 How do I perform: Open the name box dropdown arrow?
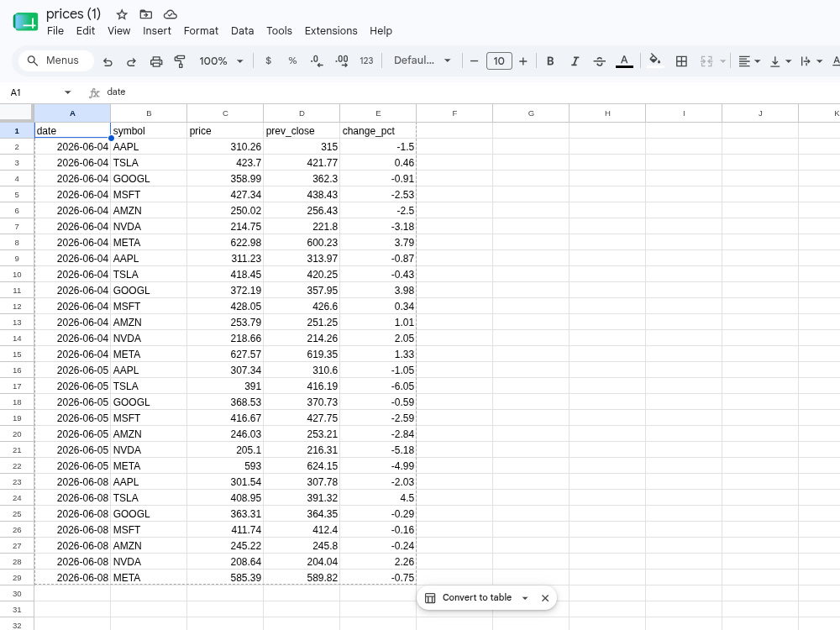pos(67,92)
